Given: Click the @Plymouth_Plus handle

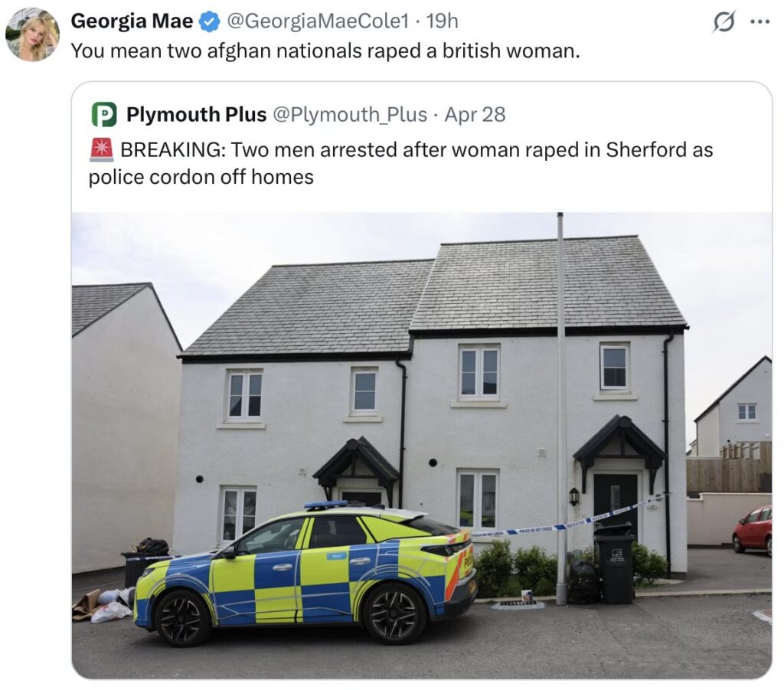Looking at the screenshot, I should click(x=350, y=115).
